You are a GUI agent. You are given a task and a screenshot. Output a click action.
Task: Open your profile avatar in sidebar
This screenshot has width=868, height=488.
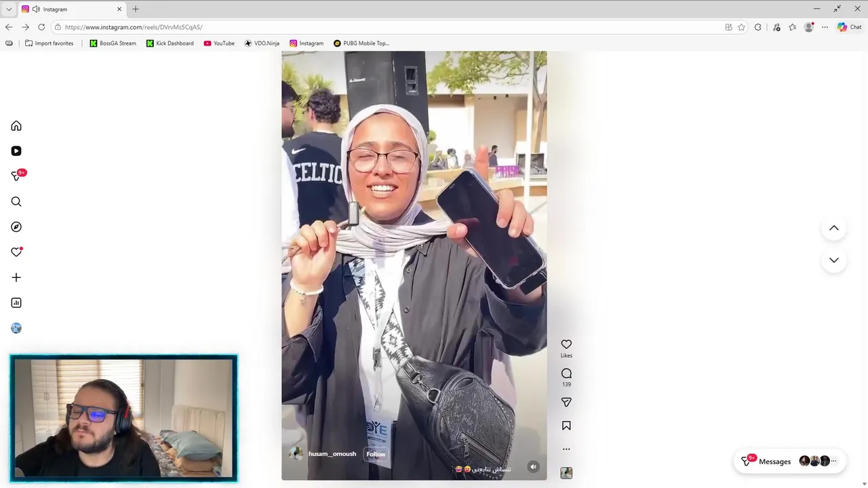[x=16, y=328]
